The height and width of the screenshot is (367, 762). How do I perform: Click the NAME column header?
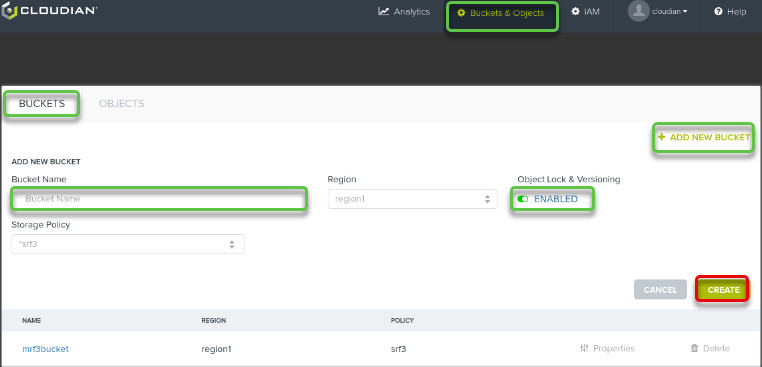[32, 321]
